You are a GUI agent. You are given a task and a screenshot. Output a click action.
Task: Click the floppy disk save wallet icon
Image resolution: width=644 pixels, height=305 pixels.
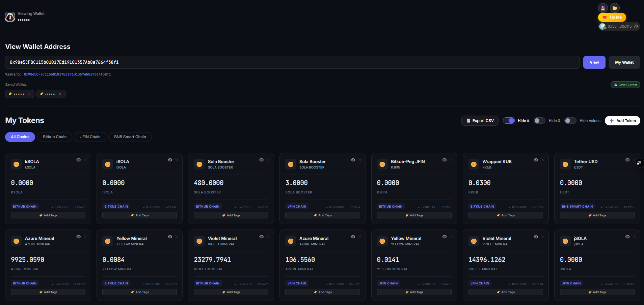point(603,8)
